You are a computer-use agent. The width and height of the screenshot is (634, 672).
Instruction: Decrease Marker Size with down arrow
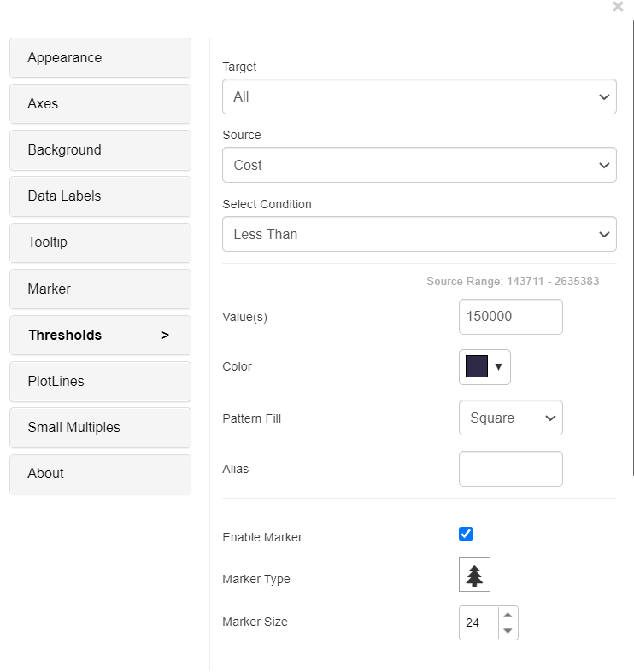508,631
